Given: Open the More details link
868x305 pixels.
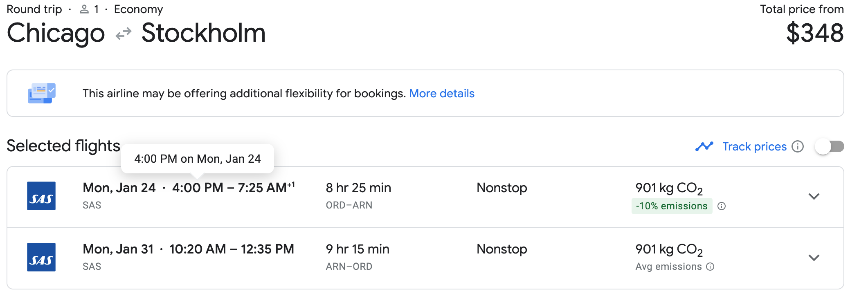Looking at the screenshot, I should click(442, 94).
